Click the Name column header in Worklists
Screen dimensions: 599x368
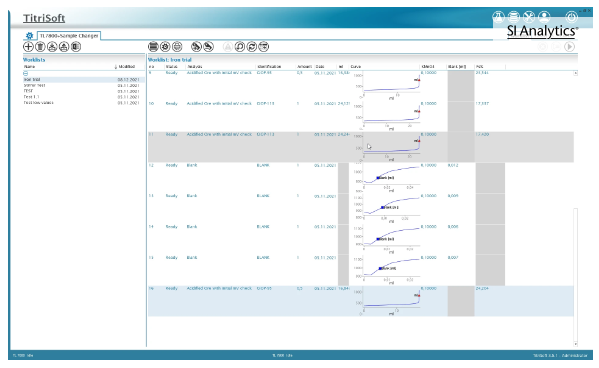pos(29,66)
